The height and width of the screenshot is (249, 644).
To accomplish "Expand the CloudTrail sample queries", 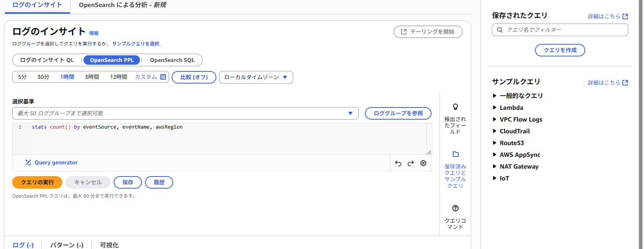I will 511,131.
